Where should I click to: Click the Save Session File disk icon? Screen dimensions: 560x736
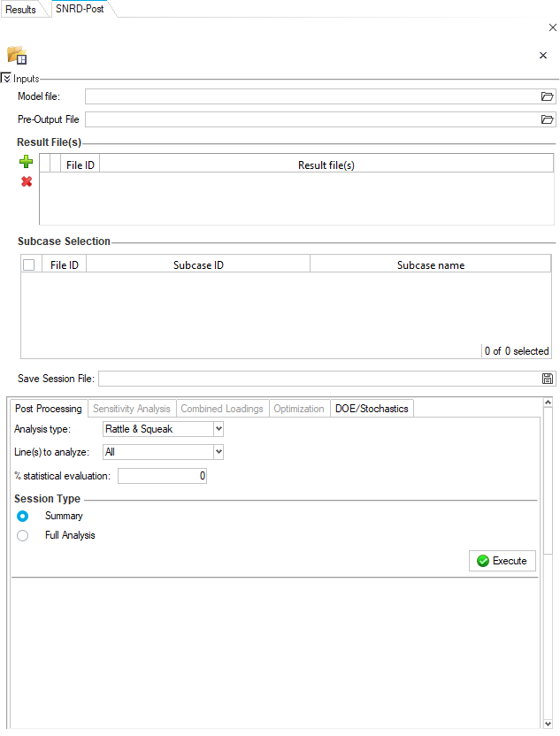tap(548, 379)
